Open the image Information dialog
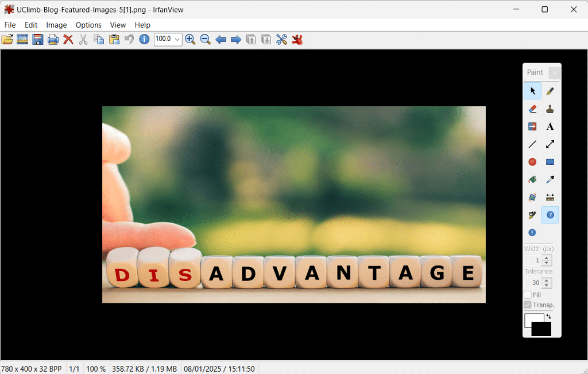The height and width of the screenshot is (374, 588). pyautogui.click(x=144, y=39)
